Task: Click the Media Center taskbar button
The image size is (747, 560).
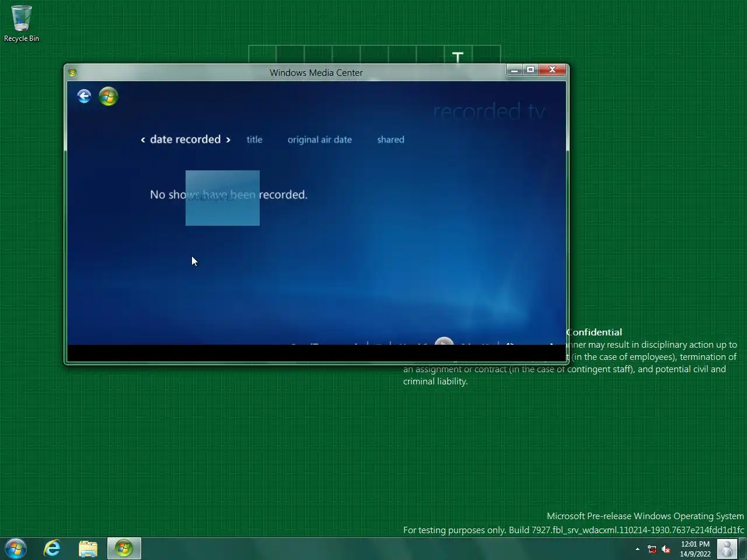Action: coord(124,549)
